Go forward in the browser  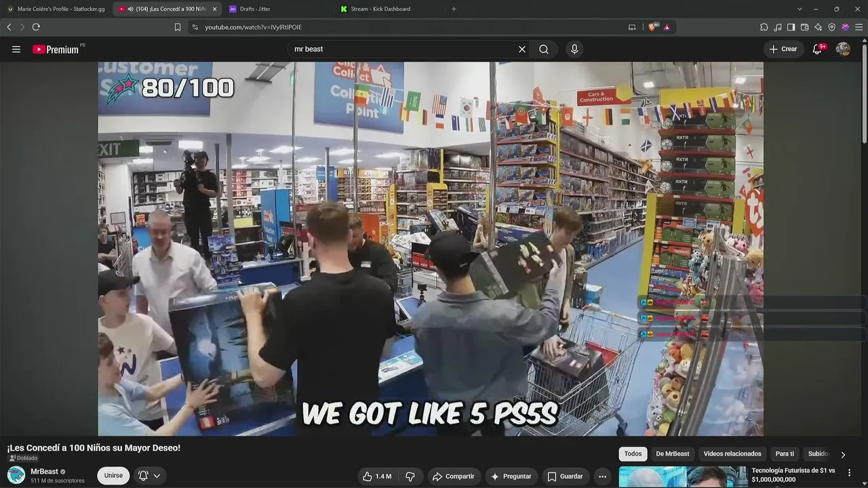[x=22, y=27]
